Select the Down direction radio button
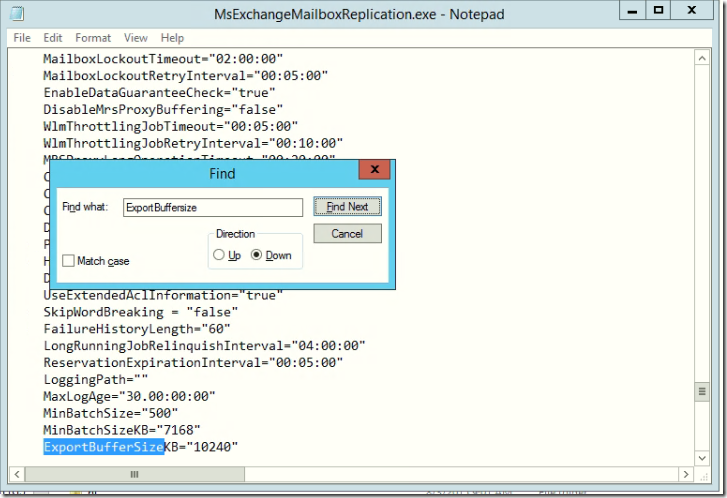Viewport: 727px width, 498px height. point(256,255)
